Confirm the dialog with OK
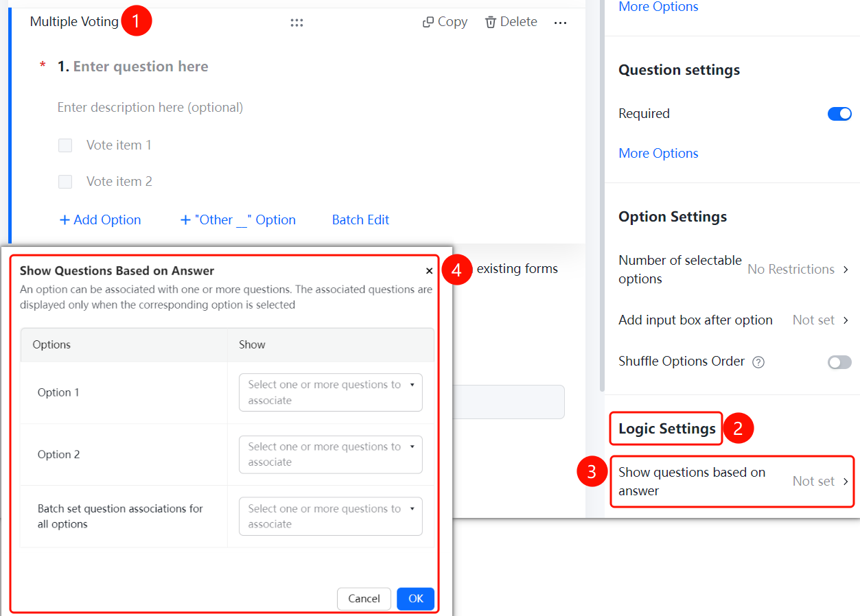This screenshot has width=860, height=616. (x=416, y=599)
